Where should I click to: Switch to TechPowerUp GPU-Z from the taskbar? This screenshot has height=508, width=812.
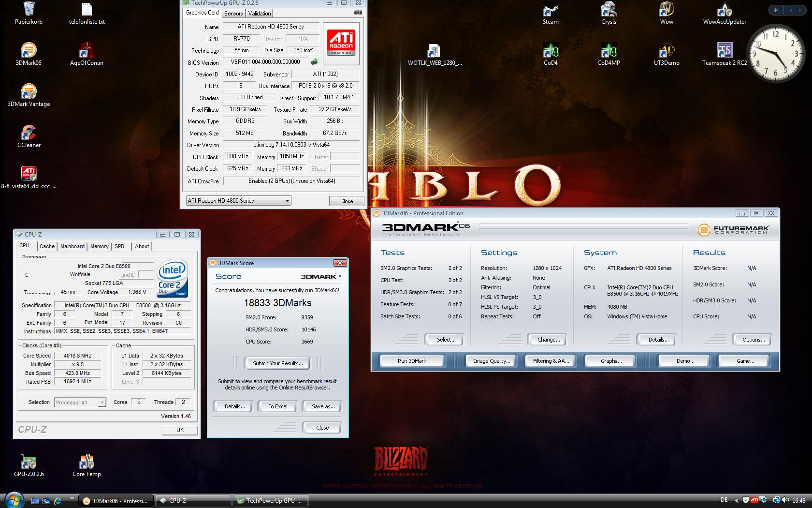tap(271, 501)
